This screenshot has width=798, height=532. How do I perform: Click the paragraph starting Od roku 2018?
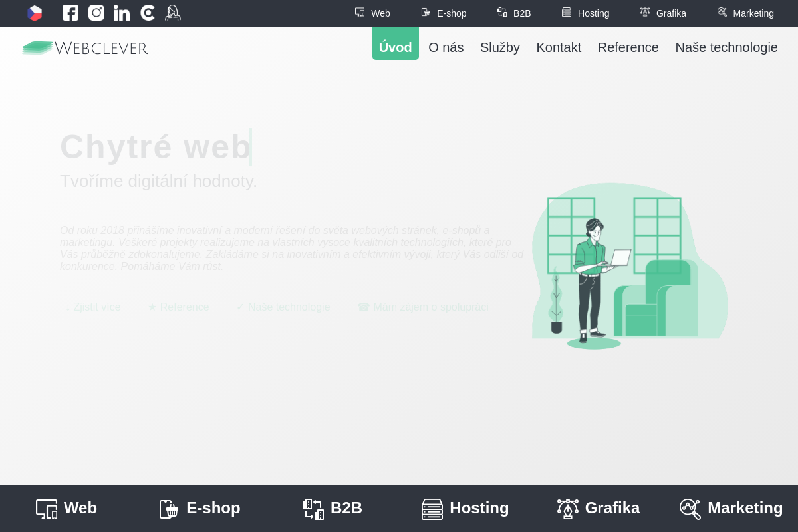click(292, 249)
